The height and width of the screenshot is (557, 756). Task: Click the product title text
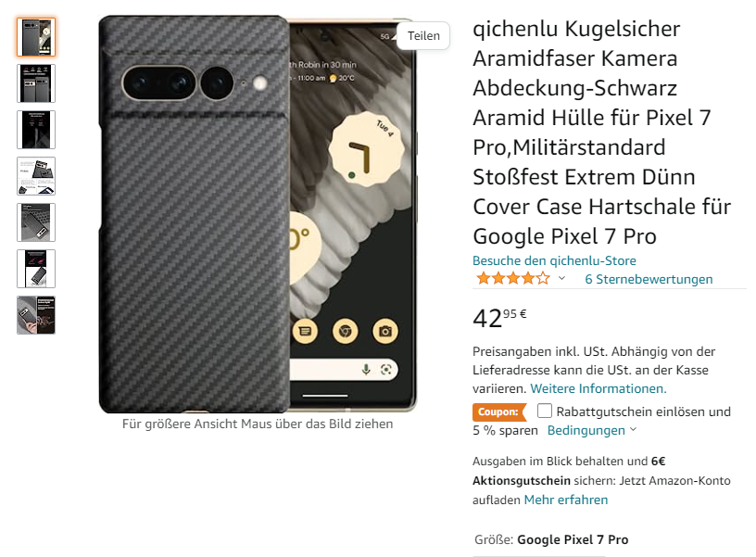tap(601, 133)
